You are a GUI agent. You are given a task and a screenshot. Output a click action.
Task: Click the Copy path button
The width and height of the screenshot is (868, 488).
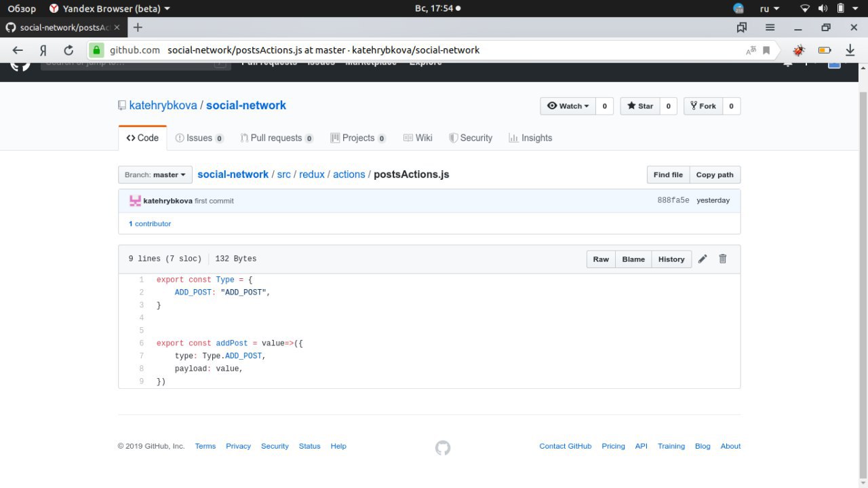(715, 174)
